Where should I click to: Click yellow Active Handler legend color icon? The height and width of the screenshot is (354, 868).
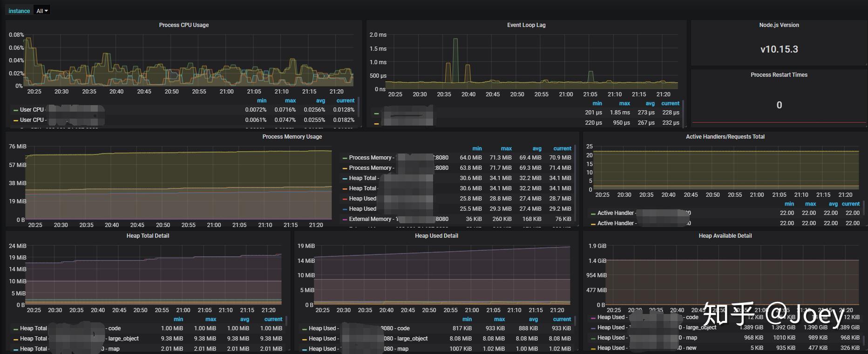tap(593, 224)
